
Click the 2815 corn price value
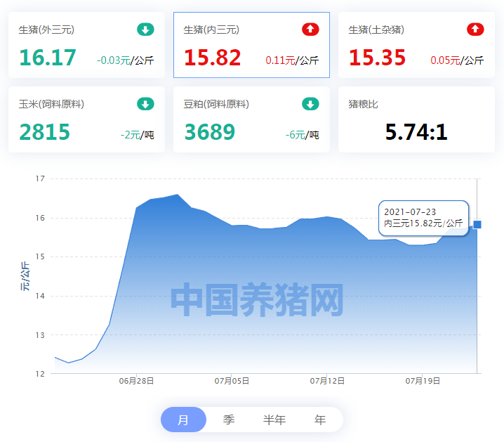point(45,132)
